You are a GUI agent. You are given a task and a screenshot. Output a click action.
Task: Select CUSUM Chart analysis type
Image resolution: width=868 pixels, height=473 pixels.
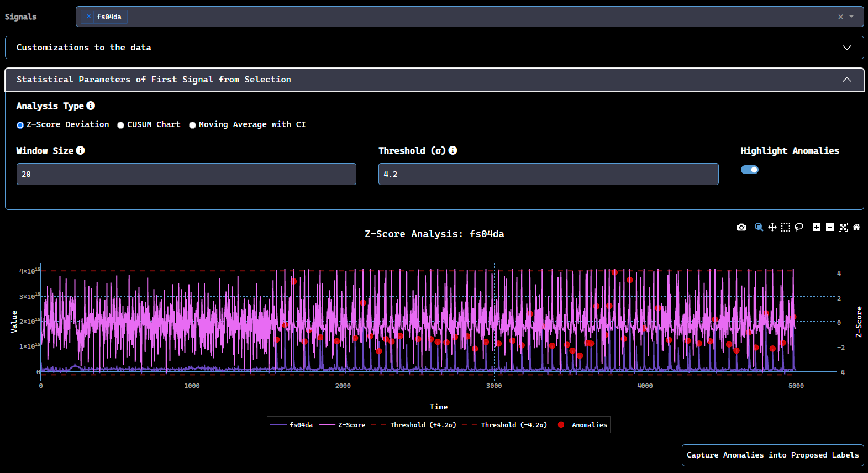pyautogui.click(x=120, y=125)
